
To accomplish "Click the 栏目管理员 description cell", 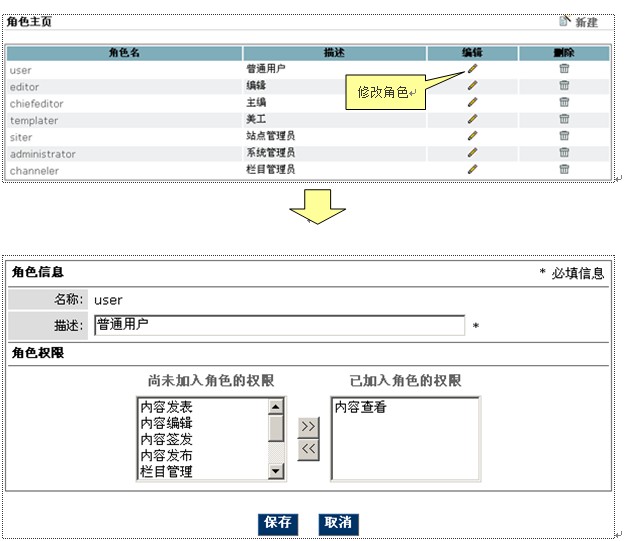I will pyautogui.click(x=270, y=169).
